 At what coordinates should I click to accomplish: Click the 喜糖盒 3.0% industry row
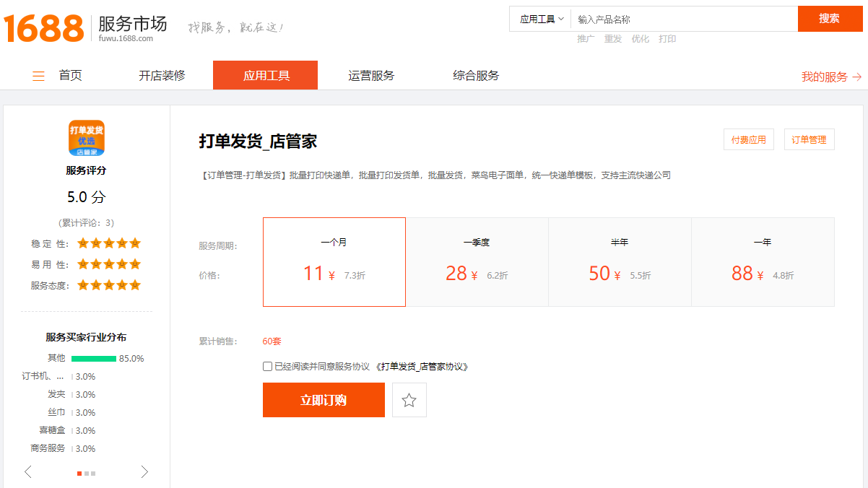(67, 430)
